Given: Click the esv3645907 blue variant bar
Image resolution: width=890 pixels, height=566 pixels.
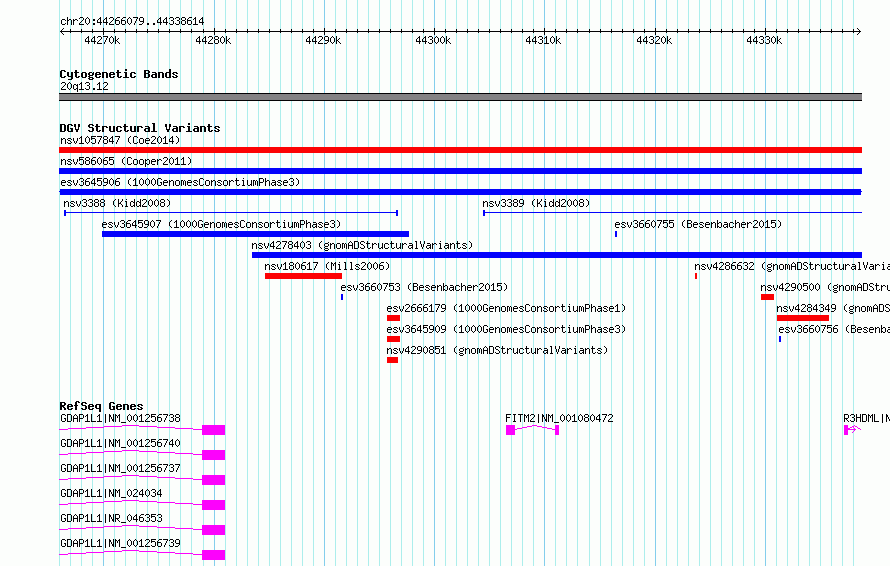Looking at the screenshot, I should [255, 234].
